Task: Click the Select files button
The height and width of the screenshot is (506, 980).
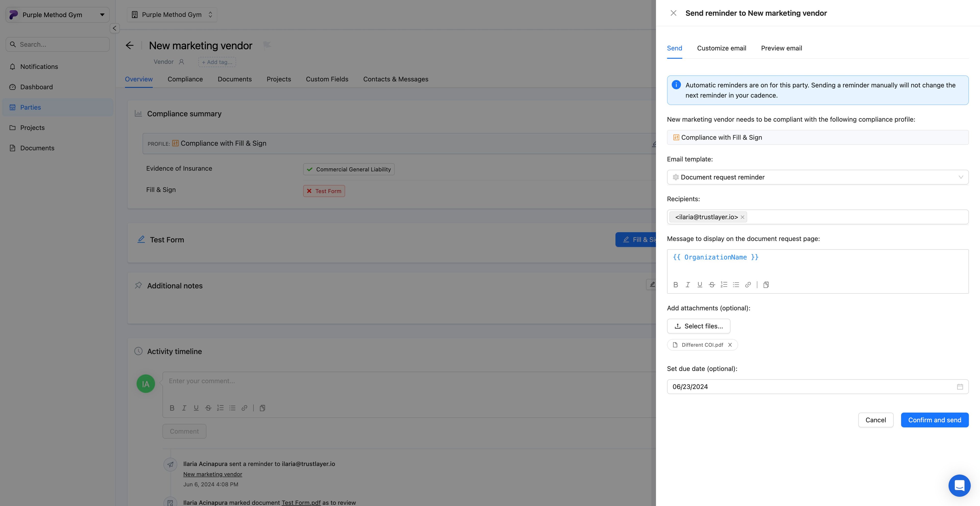Action: point(699,326)
